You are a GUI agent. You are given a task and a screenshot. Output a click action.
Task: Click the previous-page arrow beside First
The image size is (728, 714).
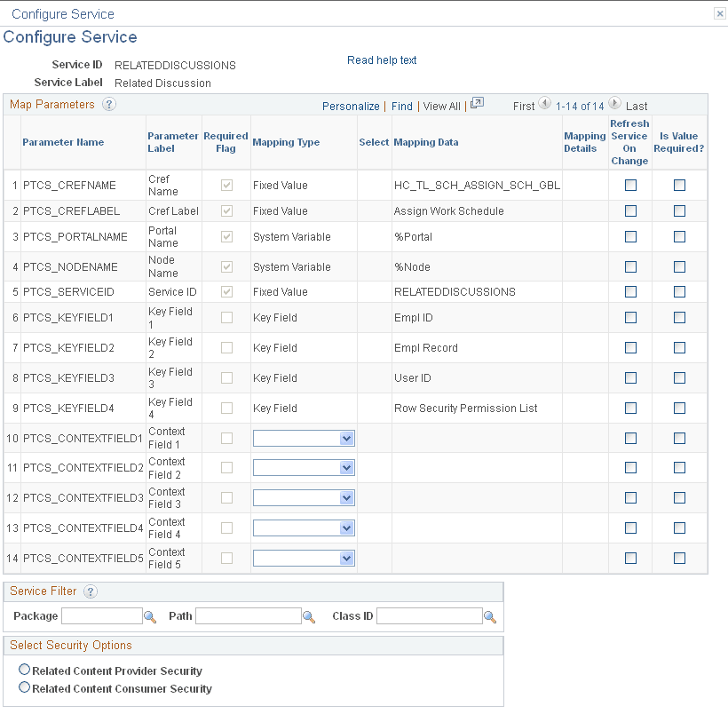coord(546,103)
